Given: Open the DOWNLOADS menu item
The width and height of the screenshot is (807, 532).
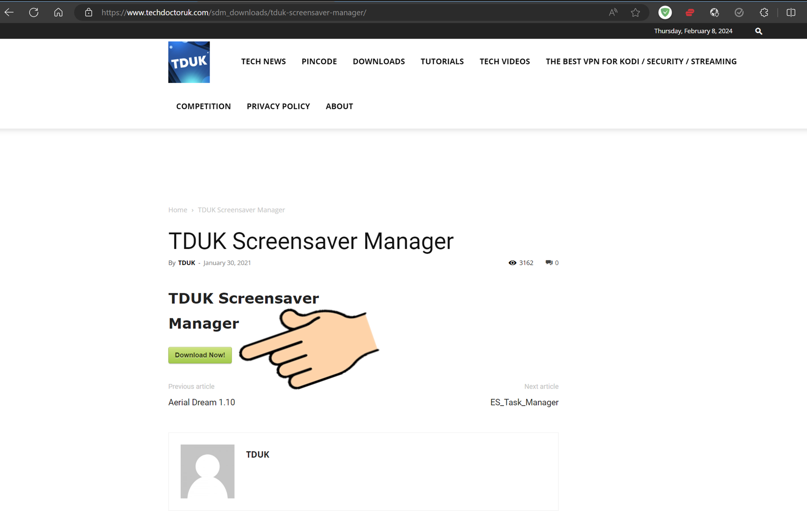Looking at the screenshot, I should (378, 61).
